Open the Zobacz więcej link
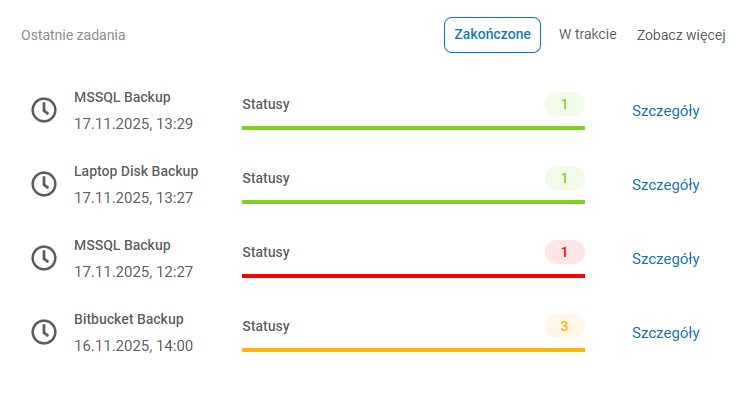Screen dimensions: 745x401 [680, 36]
